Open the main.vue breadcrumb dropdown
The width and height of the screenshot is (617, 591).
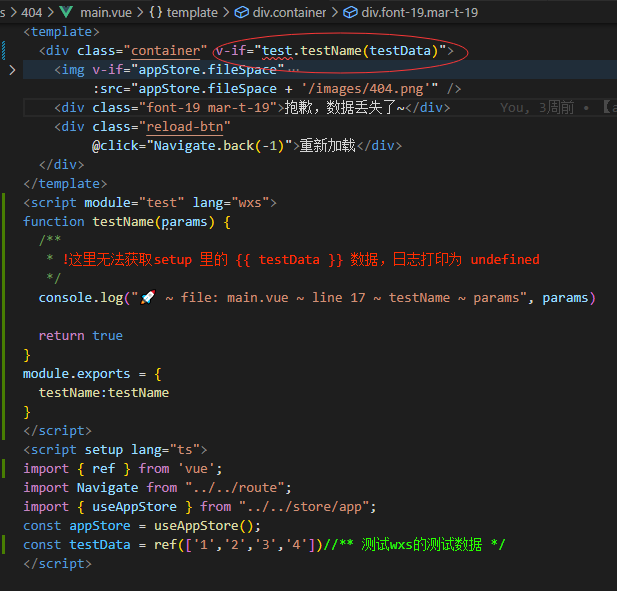[x=107, y=12]
